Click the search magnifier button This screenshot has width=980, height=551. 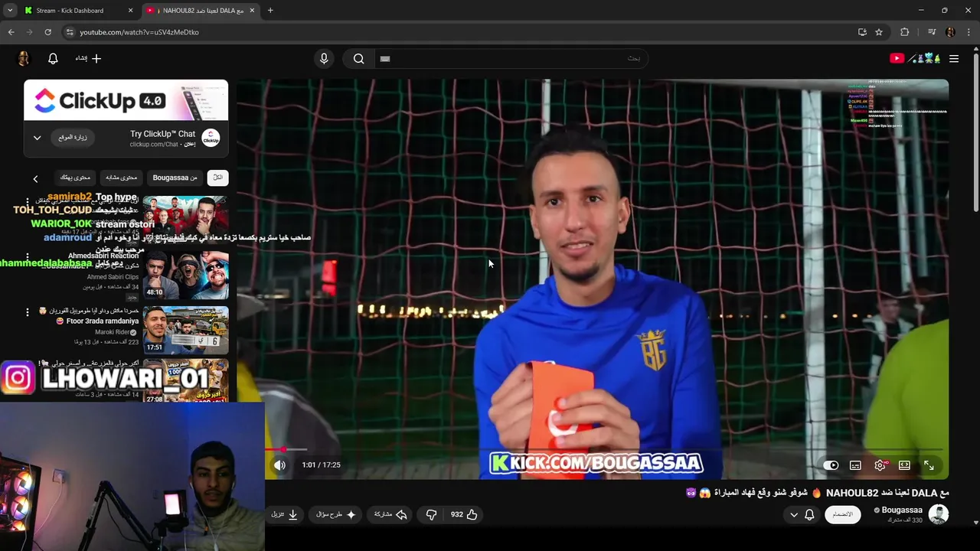[x=358, y=58]
